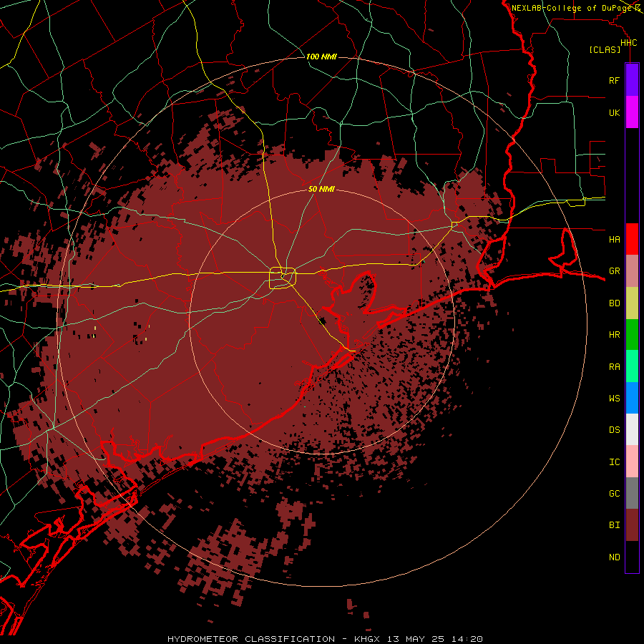The image size is (644, 644).
Task: Click the RA light green legend swatch
Action: (632, 366)
